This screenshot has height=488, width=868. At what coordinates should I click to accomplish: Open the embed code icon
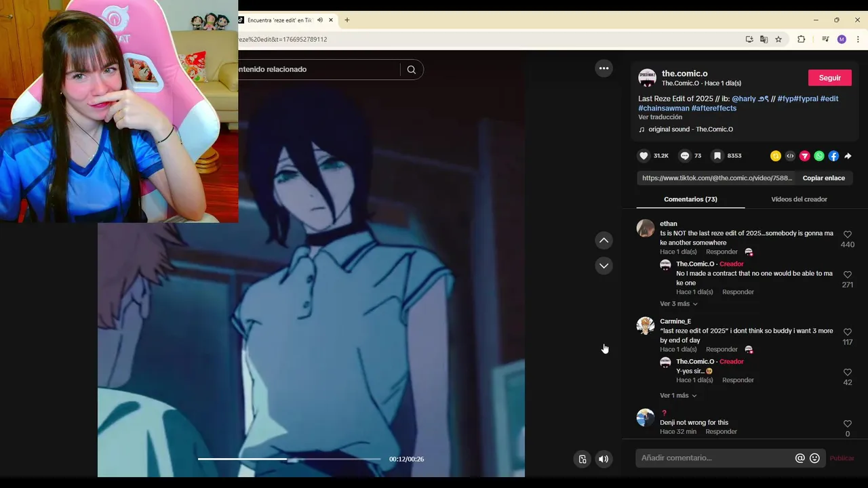click(x=790, y=156)
